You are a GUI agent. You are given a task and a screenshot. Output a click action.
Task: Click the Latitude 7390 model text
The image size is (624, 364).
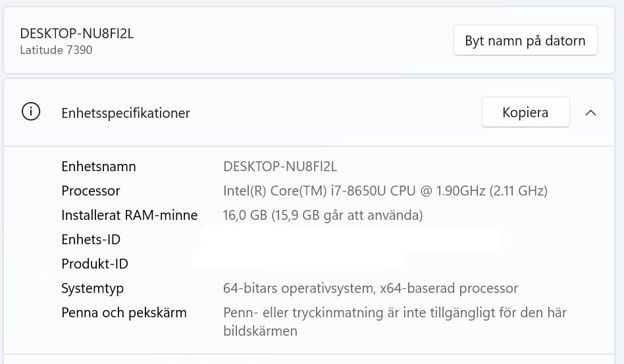pyautogui.click(x=56, y=50)
